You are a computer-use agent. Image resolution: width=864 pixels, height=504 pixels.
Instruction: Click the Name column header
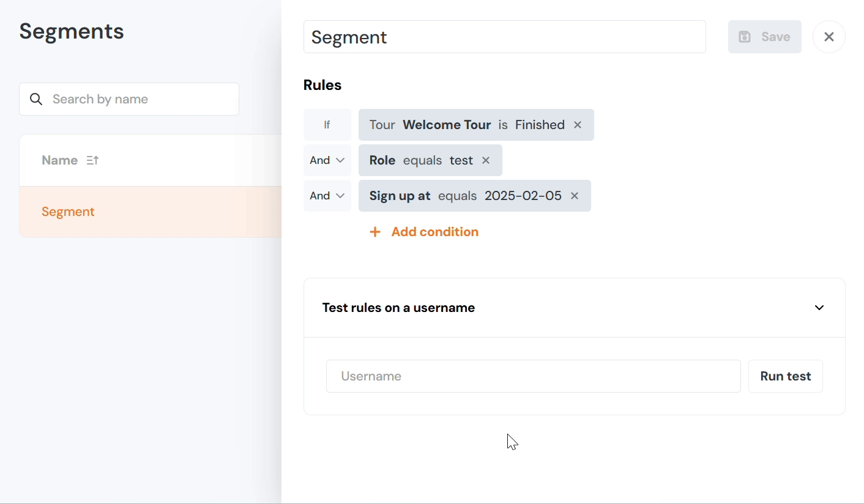click(59, 160)
